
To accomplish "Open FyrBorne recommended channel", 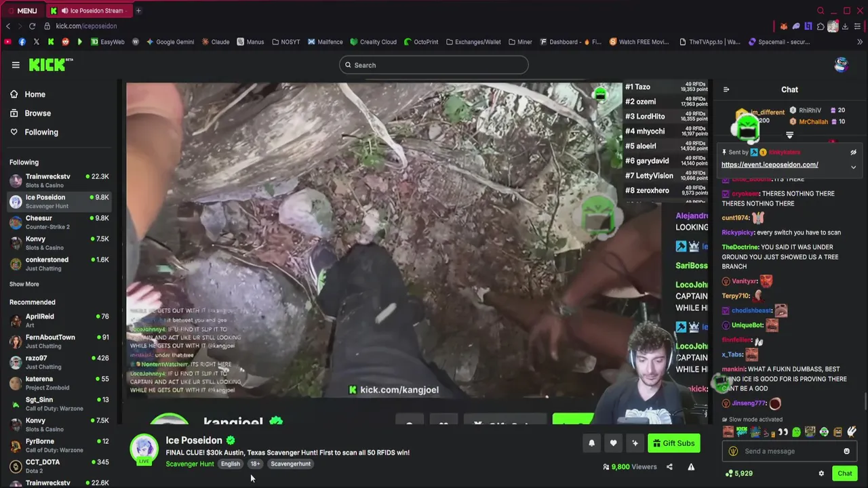I will pos(59,446).
